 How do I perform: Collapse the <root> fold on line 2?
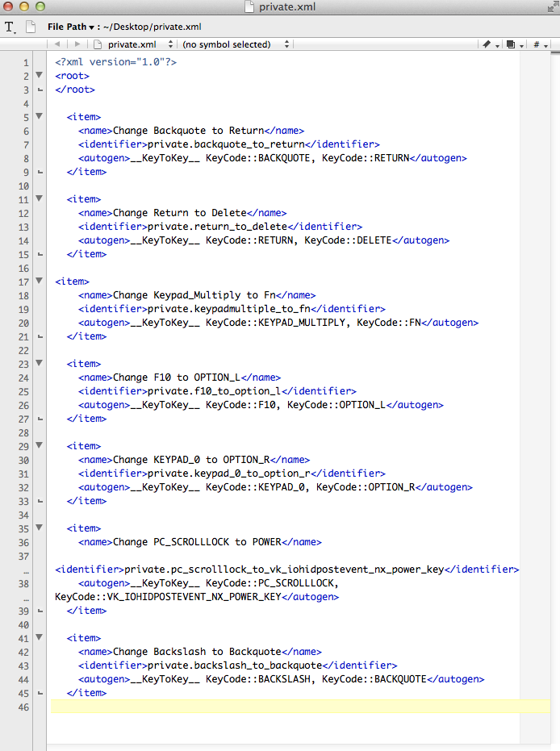tap(40, 75)
